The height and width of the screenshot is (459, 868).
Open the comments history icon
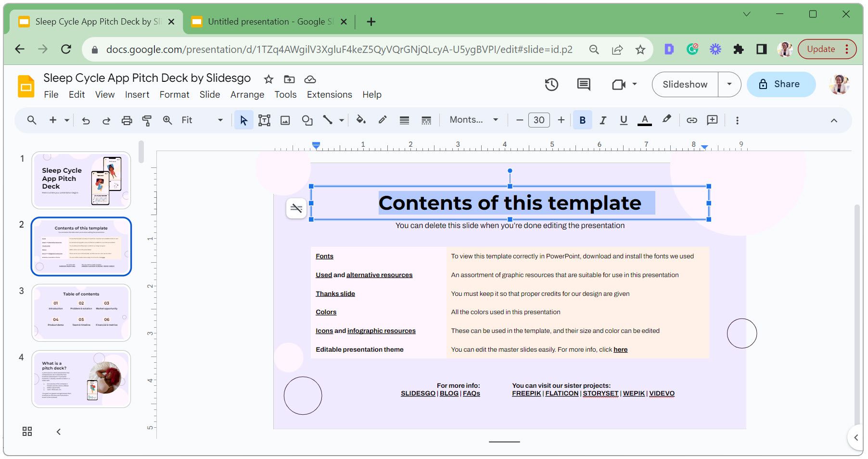[x=584, y=85]
